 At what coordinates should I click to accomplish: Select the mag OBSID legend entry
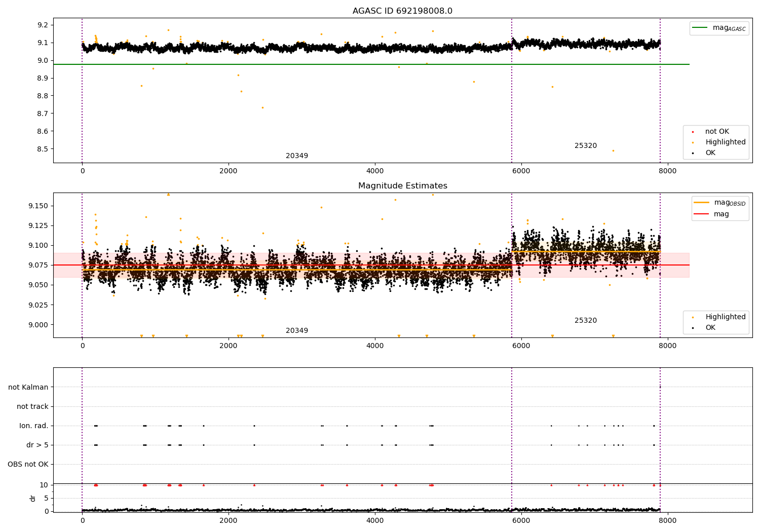point(719,203)
